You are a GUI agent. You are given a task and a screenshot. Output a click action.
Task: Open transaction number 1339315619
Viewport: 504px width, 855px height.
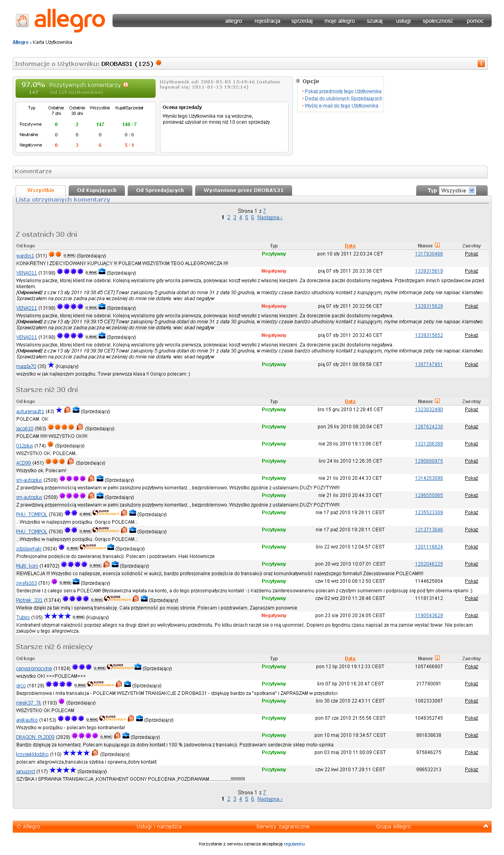click(x=429, y=271)
